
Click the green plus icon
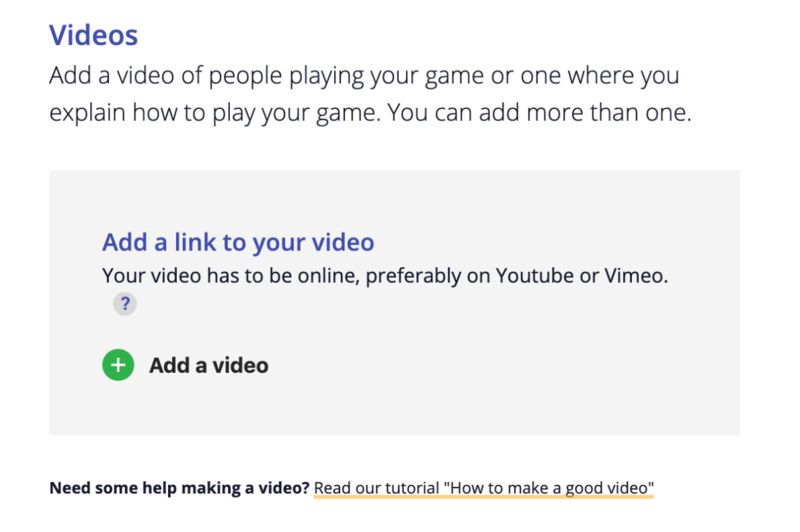tap(118, 366)
